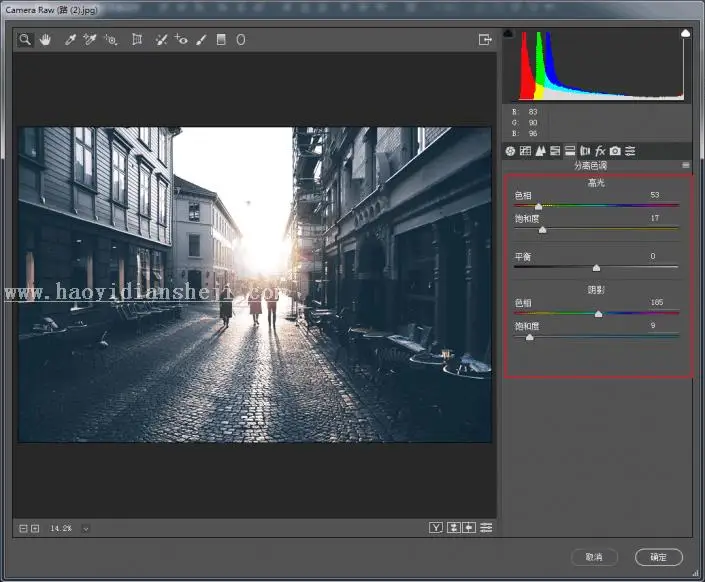Click the balance value 0
The image size is (705, 582).
[653, 256]
